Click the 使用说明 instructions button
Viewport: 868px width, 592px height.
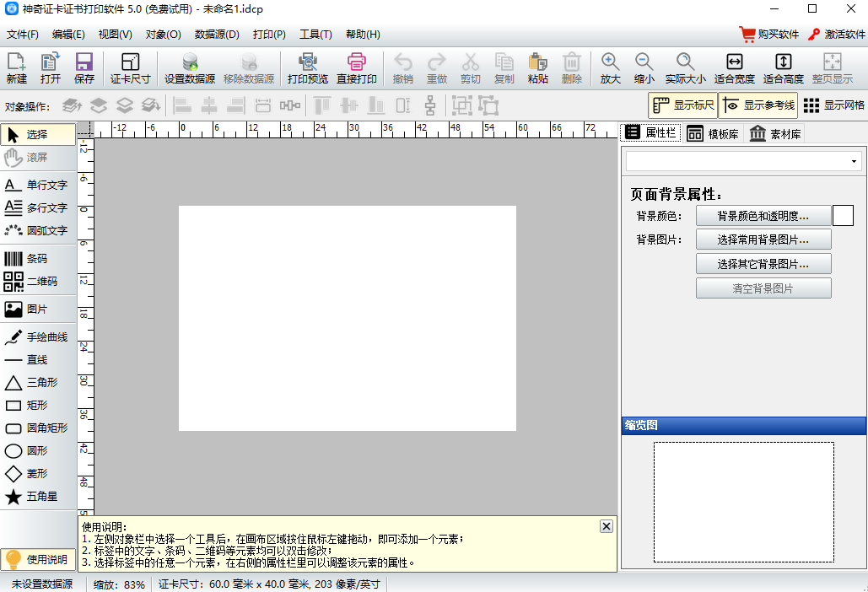[x=38, y=559]
